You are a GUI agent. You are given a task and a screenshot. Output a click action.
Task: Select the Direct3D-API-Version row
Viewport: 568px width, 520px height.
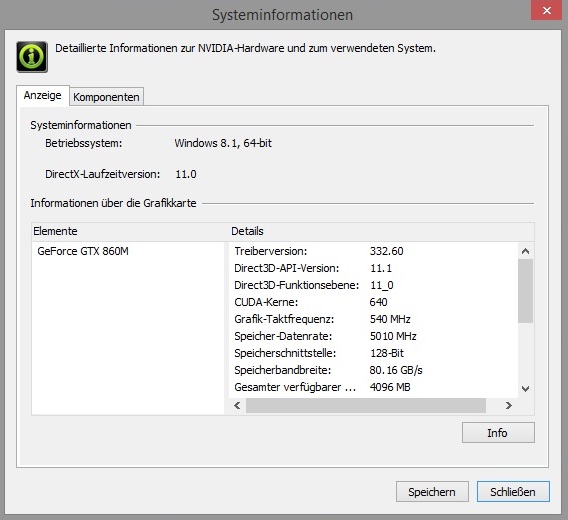point(373,268)
